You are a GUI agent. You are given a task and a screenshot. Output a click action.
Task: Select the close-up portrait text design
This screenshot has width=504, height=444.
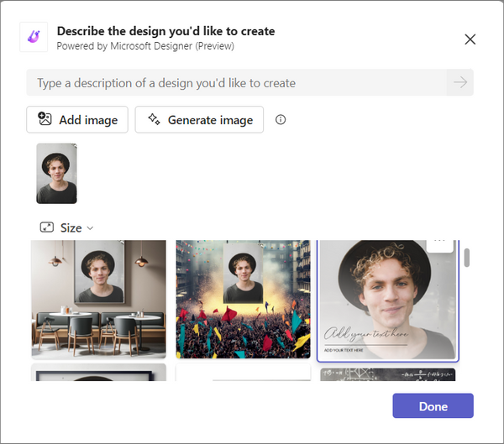[x=387, y=300]
